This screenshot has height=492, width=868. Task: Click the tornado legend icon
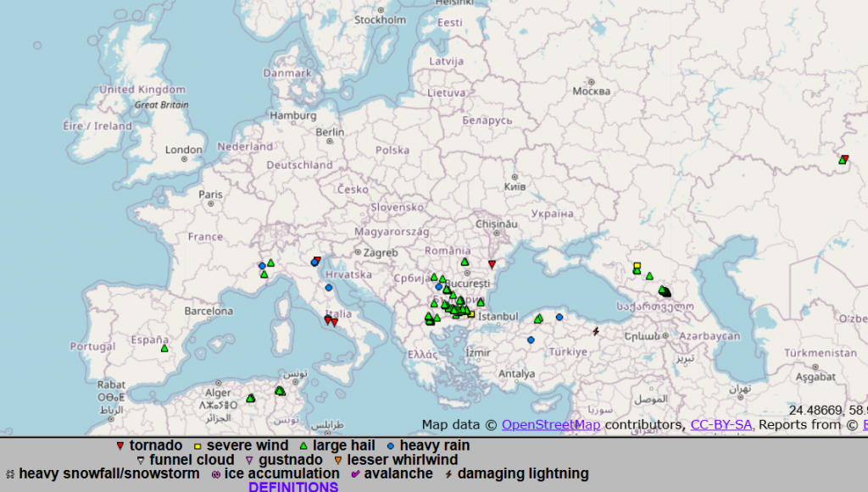[x=120, y=445]
